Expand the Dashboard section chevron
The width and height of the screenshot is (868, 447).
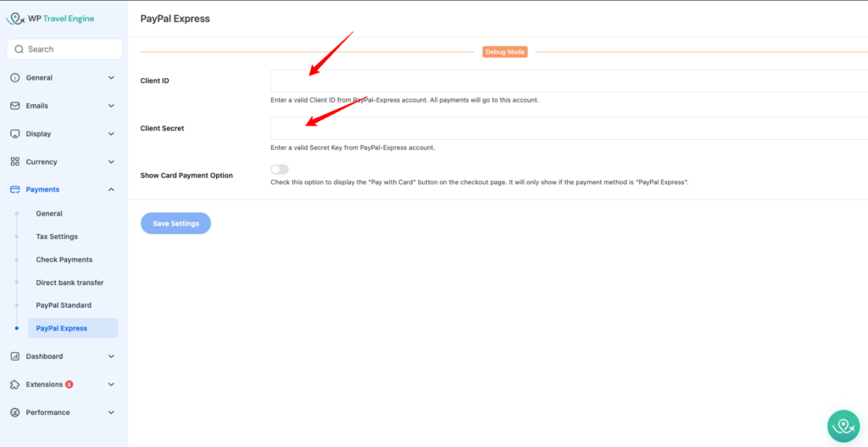[111, 356]
